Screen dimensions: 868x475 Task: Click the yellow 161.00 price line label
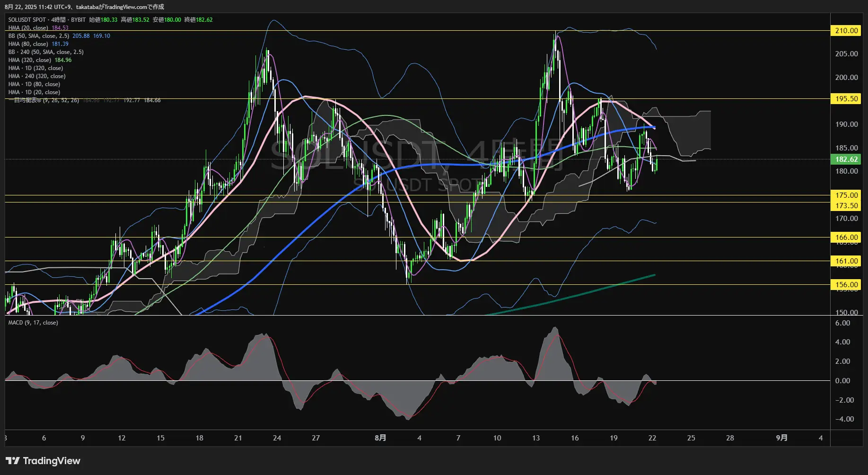pos(846,261)
